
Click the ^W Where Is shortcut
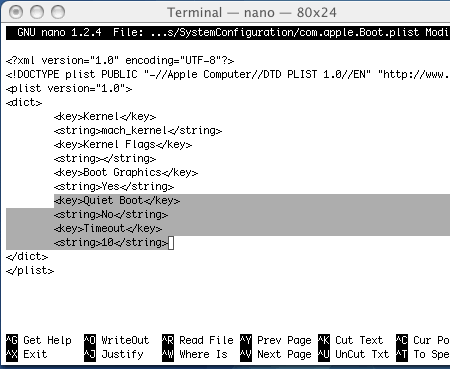coord(195,354)
